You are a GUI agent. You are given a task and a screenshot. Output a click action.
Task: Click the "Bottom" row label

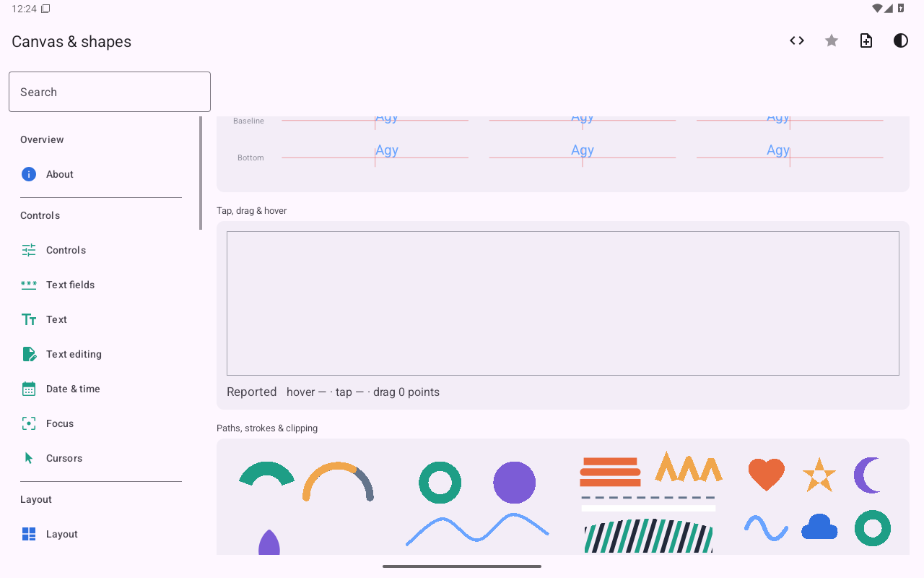pyautogui.click(x=250, y=158)
